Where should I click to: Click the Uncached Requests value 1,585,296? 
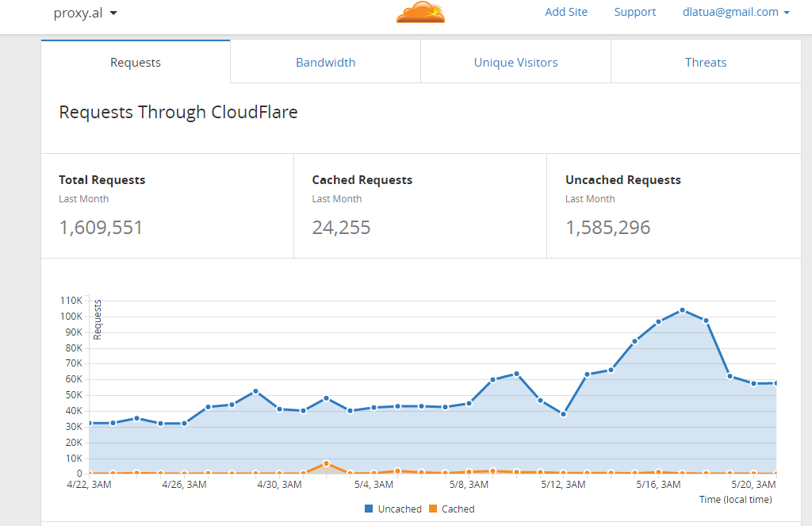pyautogui.click(x=607, y=228)
